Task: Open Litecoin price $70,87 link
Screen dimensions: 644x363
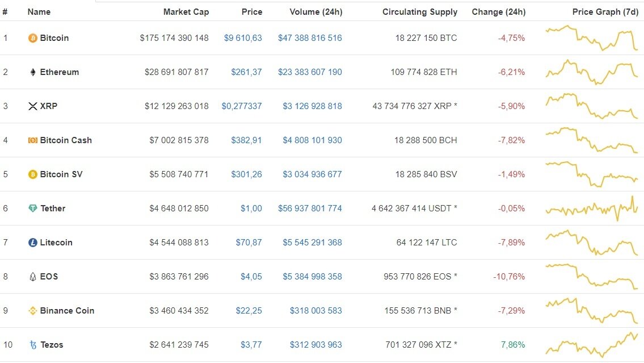Action: point(249,243)
